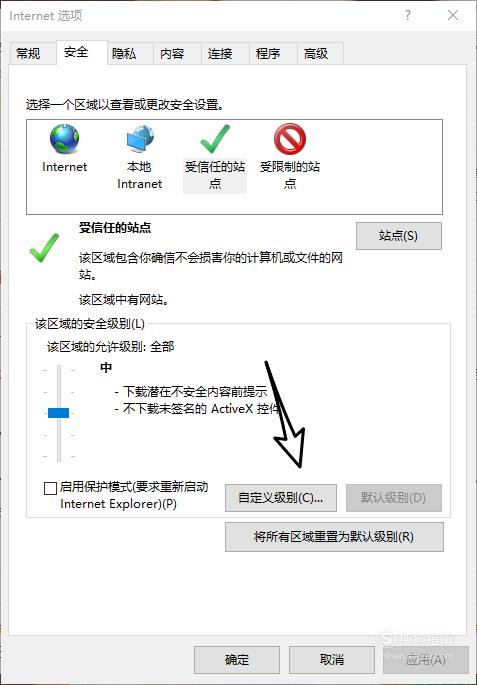
Task: Go to the 程序 tab
Action: click(268, 53)
